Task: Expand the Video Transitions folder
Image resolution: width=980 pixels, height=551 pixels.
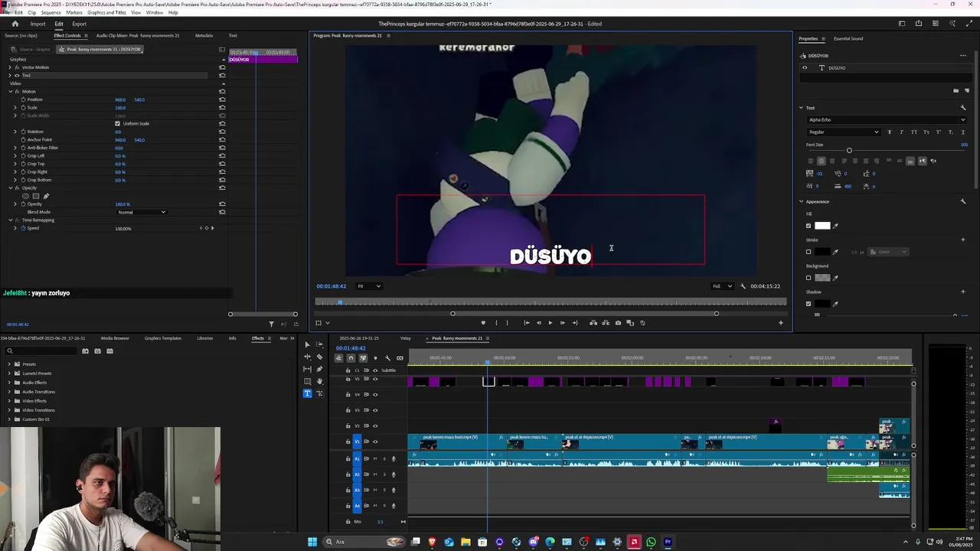Action: coord(9,410)
